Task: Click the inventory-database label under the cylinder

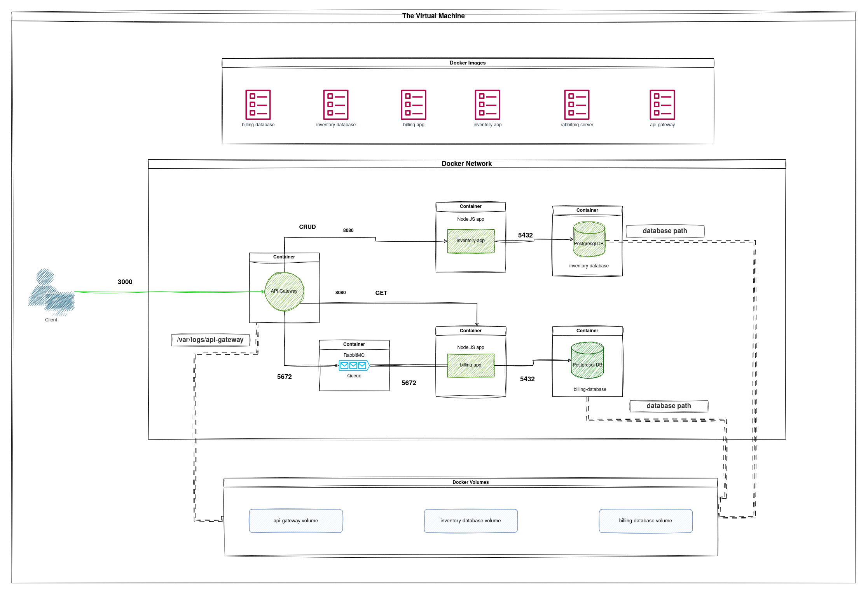Action: 589,266
